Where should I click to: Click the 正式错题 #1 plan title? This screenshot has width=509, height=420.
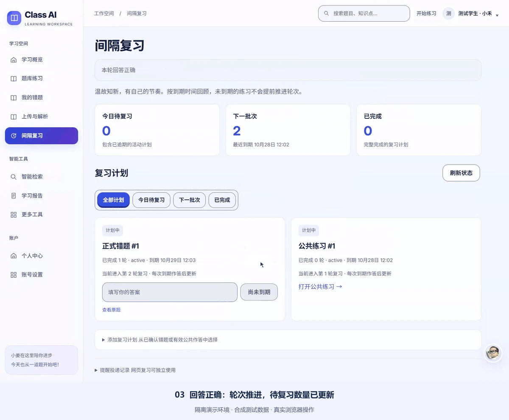tap(120, 246)
